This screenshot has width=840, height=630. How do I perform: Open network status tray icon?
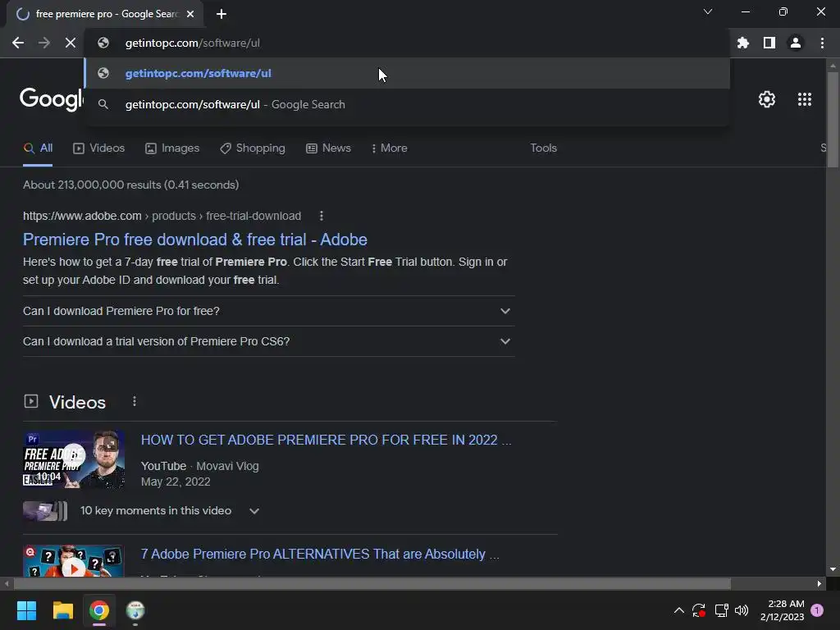(721, 610)
